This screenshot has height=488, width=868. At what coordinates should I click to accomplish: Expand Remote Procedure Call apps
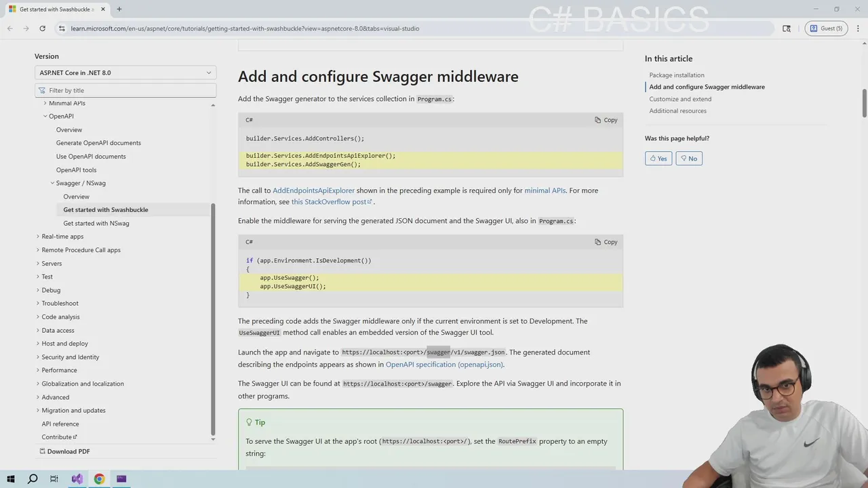tap(38, 250)
